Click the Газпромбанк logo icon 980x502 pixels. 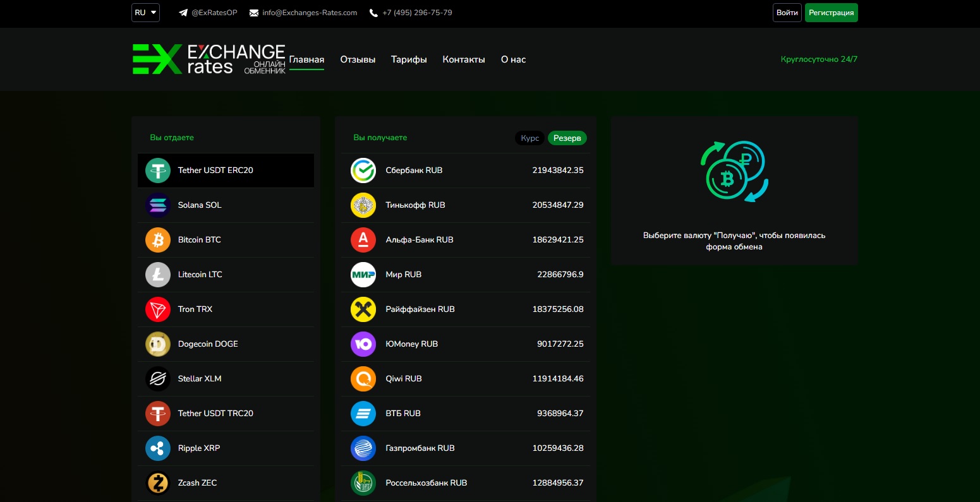coord(363,448)
